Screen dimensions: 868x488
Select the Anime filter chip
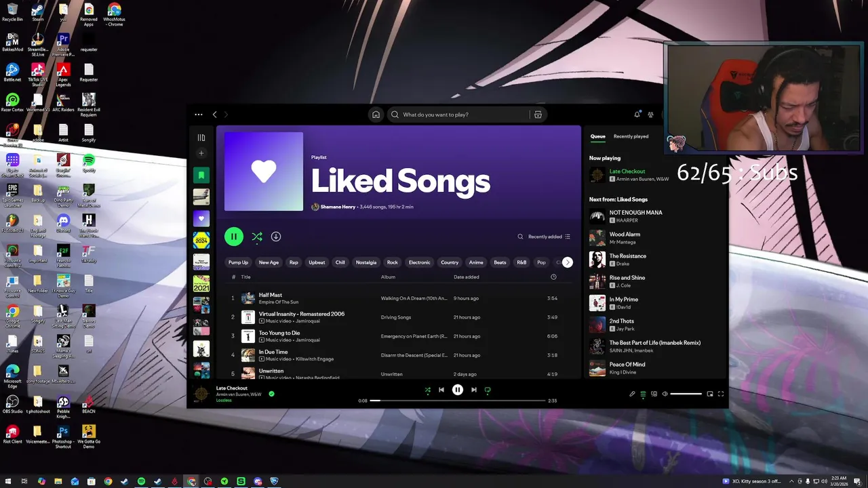[476, 262]
